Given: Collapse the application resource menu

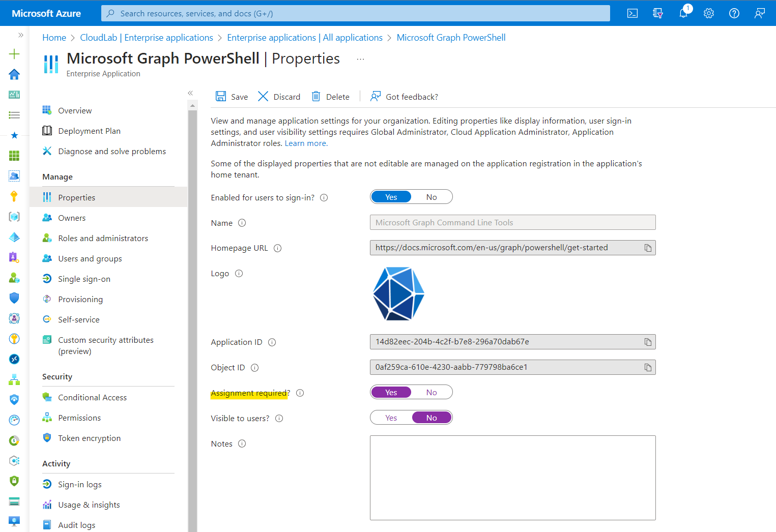Looking at the screenshot, I should click(190, 93).
